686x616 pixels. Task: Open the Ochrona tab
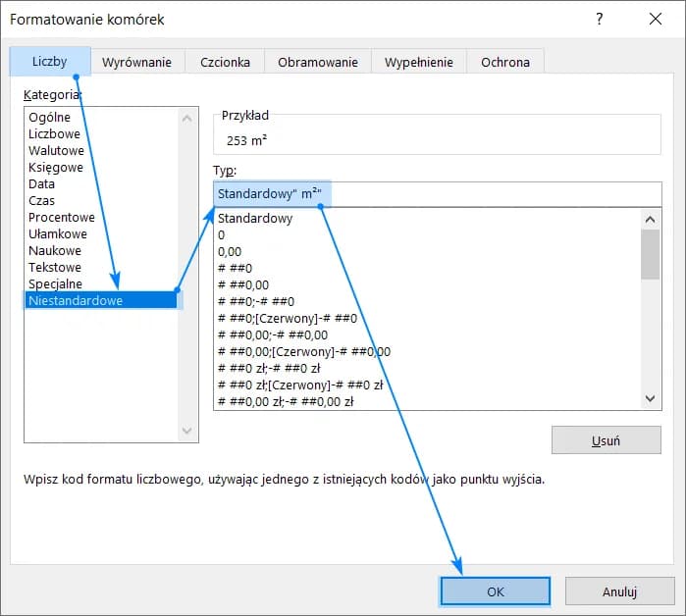[504, 62]
